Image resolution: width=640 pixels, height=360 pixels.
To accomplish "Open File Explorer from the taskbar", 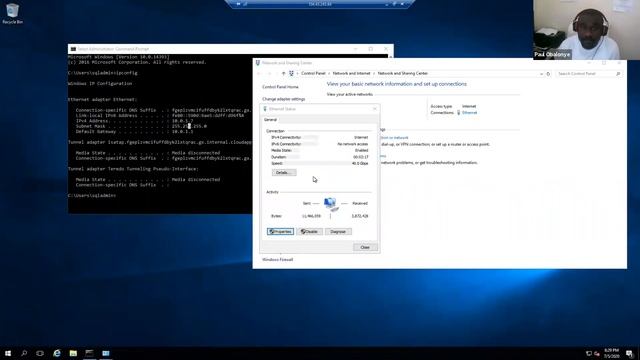I will (73, 353).
